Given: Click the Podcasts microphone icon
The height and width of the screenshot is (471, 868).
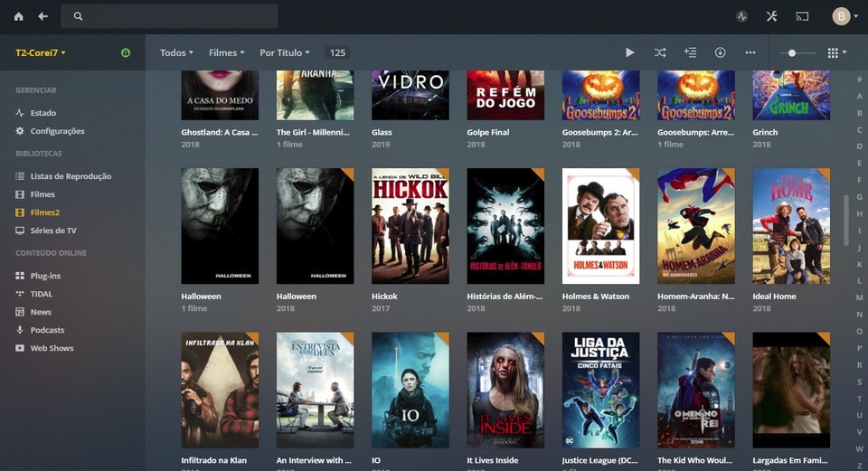Looking at the screenshot, I should point(20,330).
